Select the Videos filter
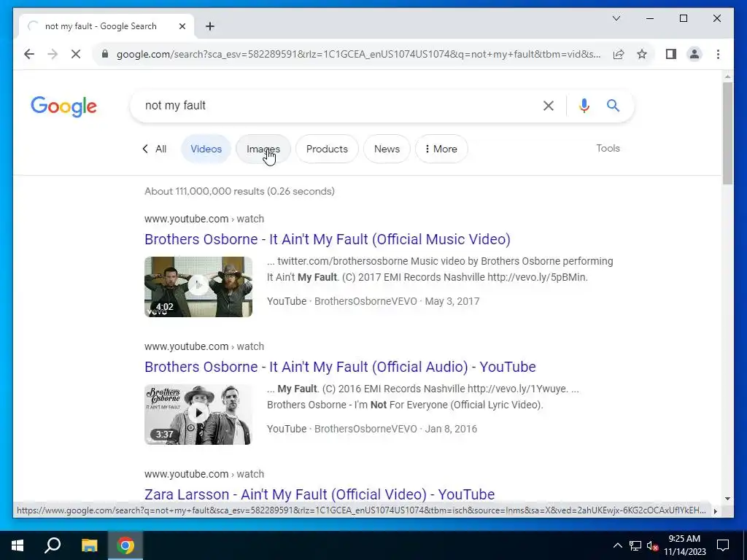 coord(206,149)
